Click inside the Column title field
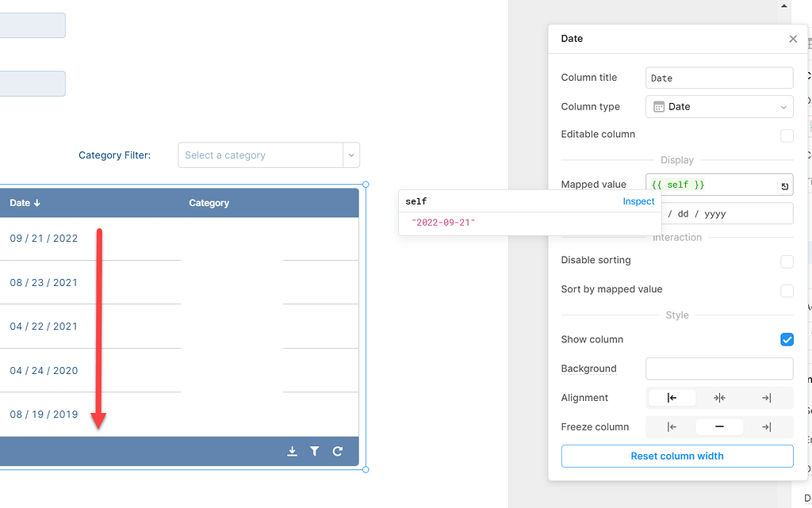The height and width of the screenshot is (508, 812). click(x=718, y=77)
